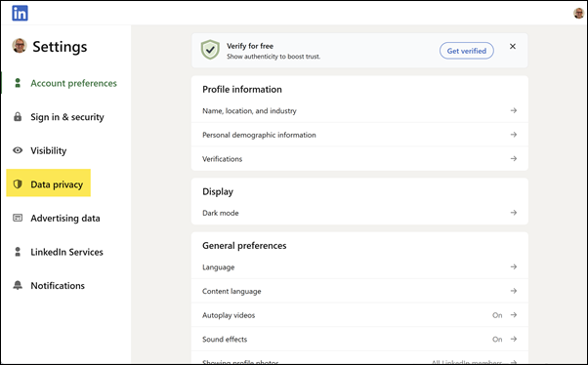Click the LinkedIn Services person icon

point(18,252)
